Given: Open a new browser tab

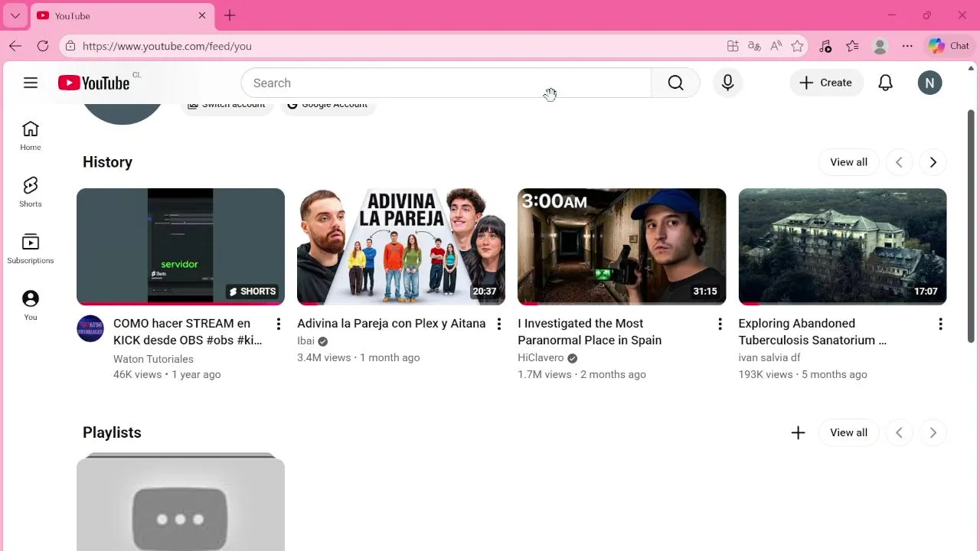Looking at the screenshot, I should (230, 15).
